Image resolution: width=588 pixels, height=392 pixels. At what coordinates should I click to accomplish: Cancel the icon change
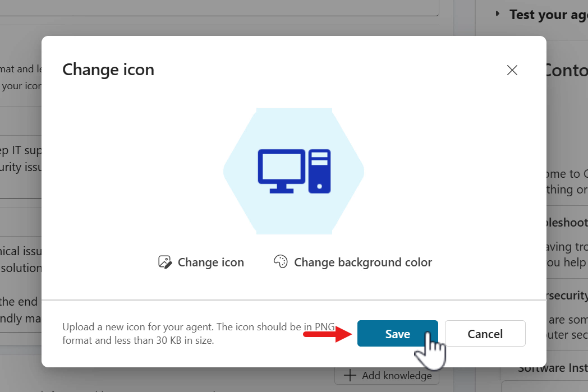485,333
